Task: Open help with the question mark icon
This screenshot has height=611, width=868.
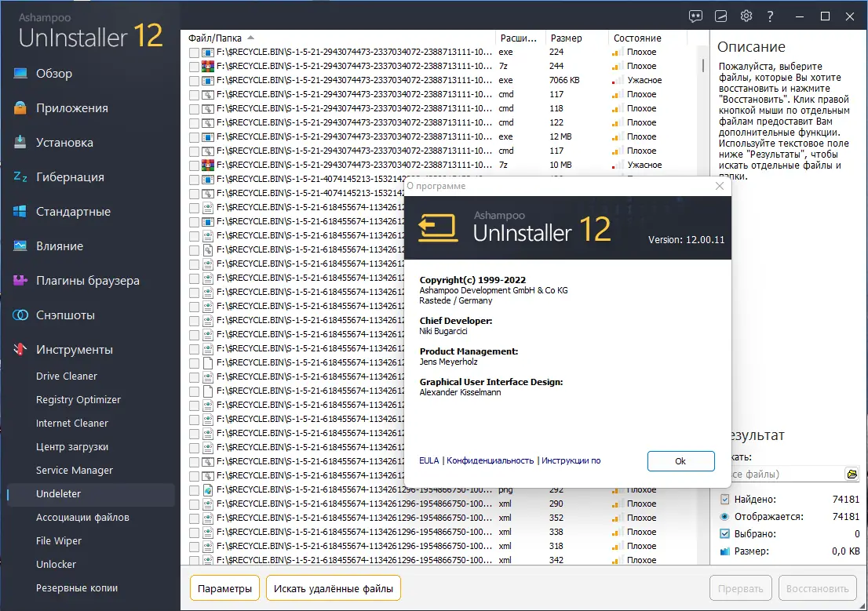Action: [770, 16]
